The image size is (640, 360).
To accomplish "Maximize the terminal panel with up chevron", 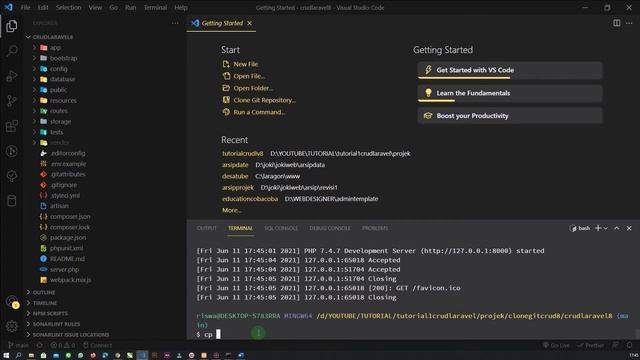I will click(617, 228).
